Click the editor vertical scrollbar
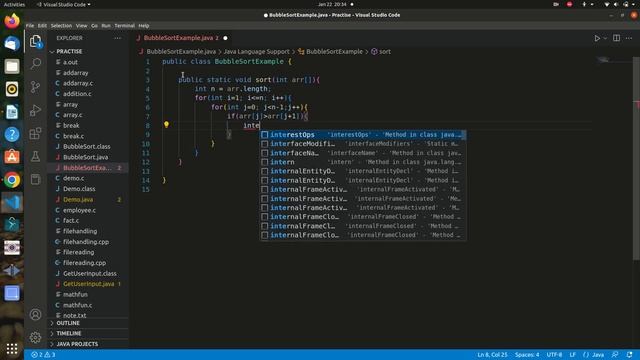 click(x=636, y=157)
